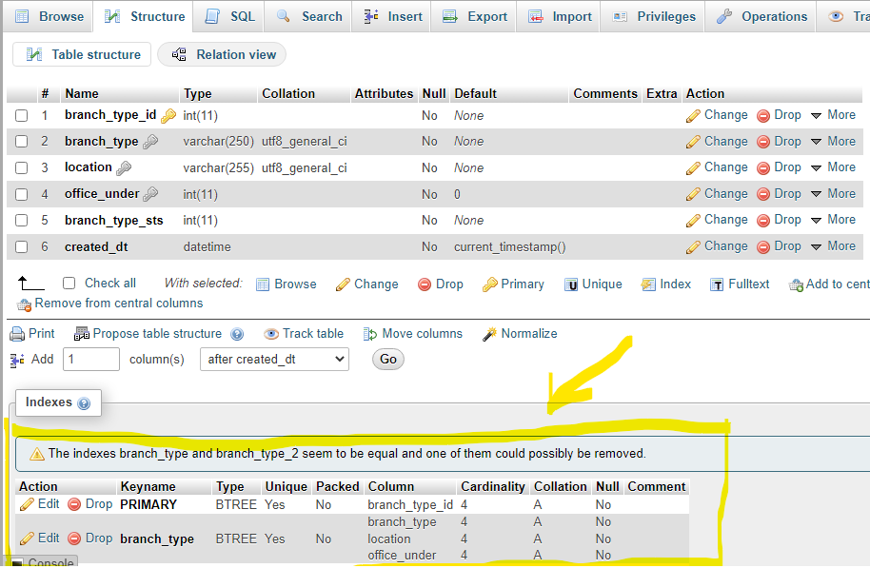Check the row for branch_type column
This screenshot has width=870, height=588.
pyautogui.click(x=24, y=141)
